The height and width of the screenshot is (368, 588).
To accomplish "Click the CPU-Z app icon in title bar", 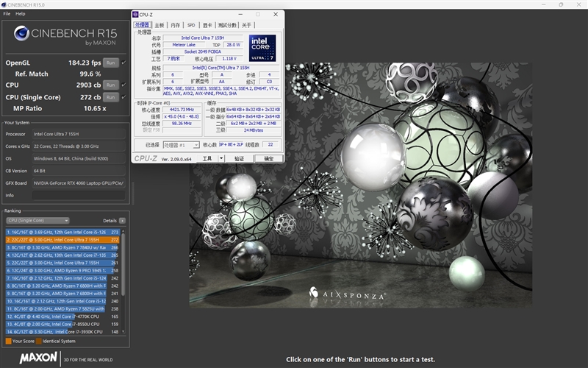I will (x=135, y=14).
